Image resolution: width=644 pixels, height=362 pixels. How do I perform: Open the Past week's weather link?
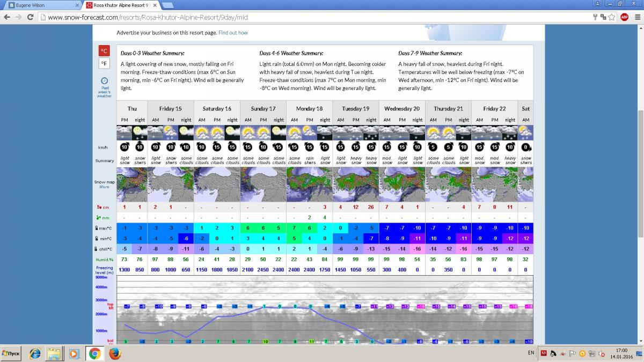tap(105, 88)
